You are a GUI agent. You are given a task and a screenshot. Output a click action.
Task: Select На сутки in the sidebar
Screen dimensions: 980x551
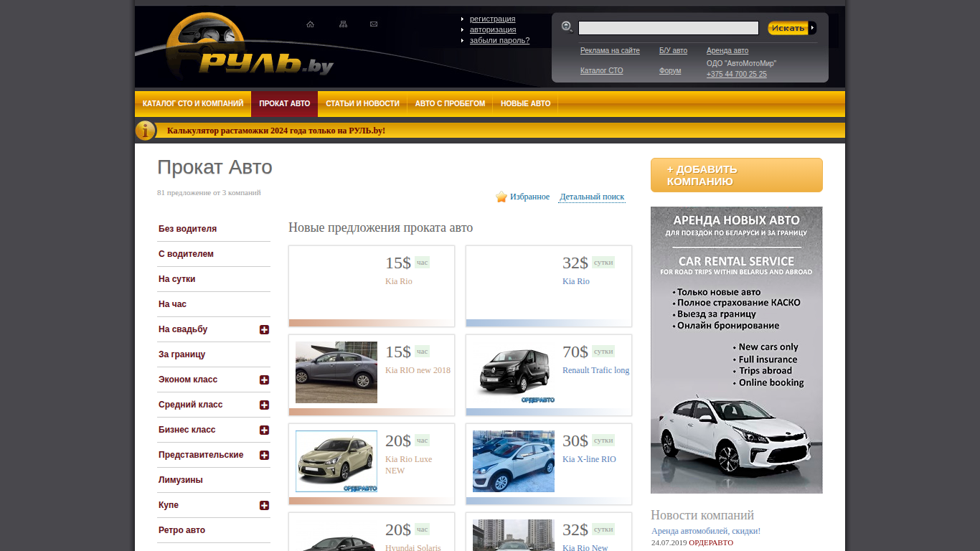(176, 279)
